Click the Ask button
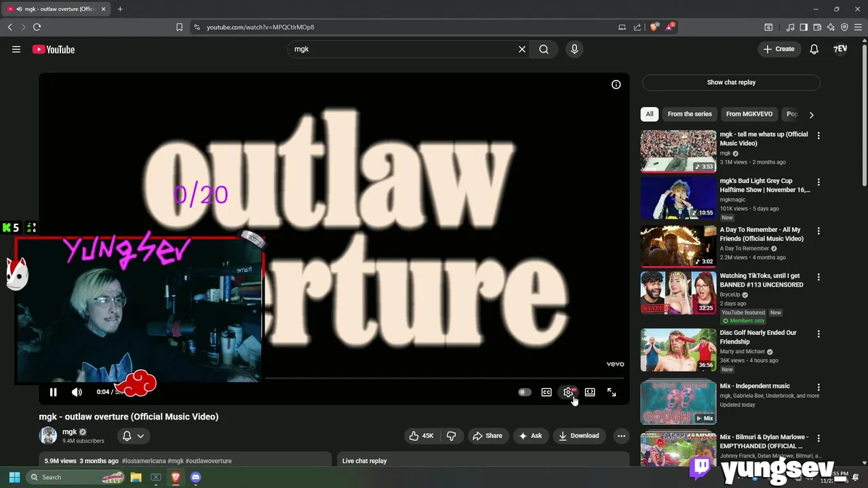 pos(530,436)
